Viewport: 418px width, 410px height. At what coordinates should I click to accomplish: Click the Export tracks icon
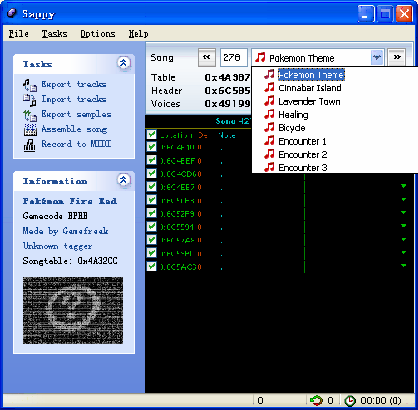click(x=30, y=85)
